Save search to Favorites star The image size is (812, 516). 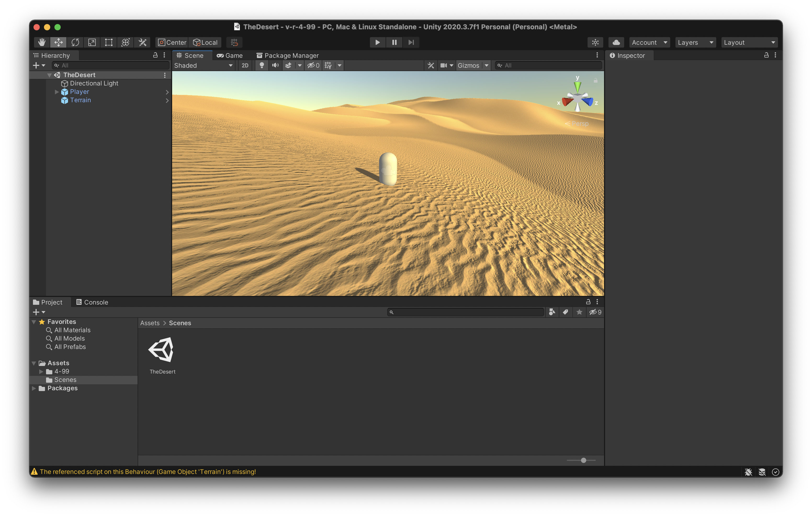point(579,312)
